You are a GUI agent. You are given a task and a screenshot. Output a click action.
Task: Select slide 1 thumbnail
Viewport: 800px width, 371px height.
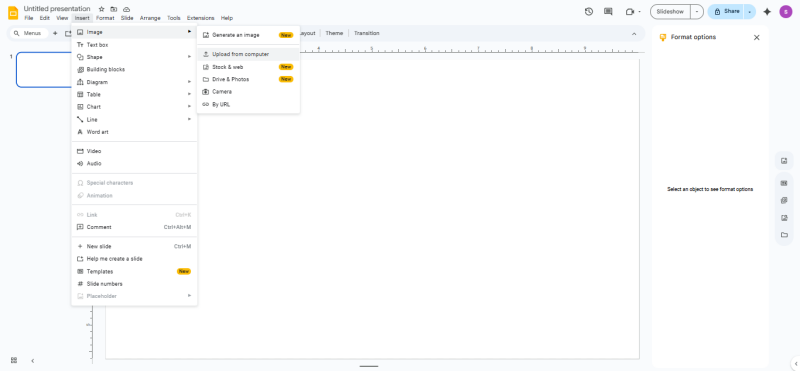pyautogui.click(x=45, y=69)
